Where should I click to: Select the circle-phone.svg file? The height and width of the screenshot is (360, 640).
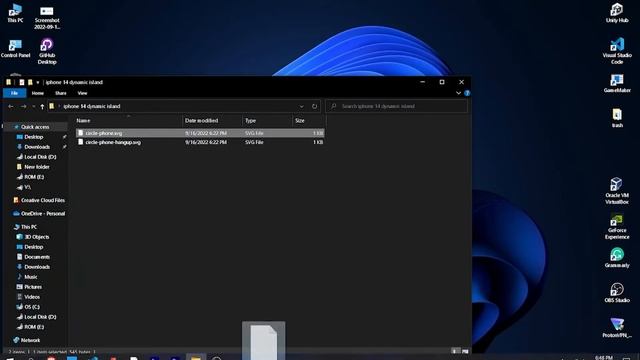pyautogui.click(x=200, y=133)
